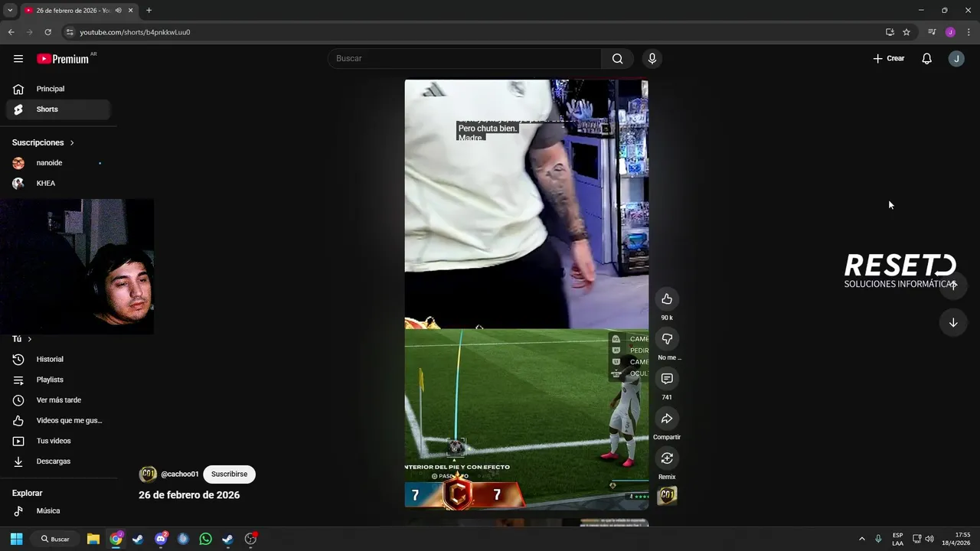The image size is (980, 551).
Task: Open File Explorer from taskbar
Action: (x=93, y=539)
